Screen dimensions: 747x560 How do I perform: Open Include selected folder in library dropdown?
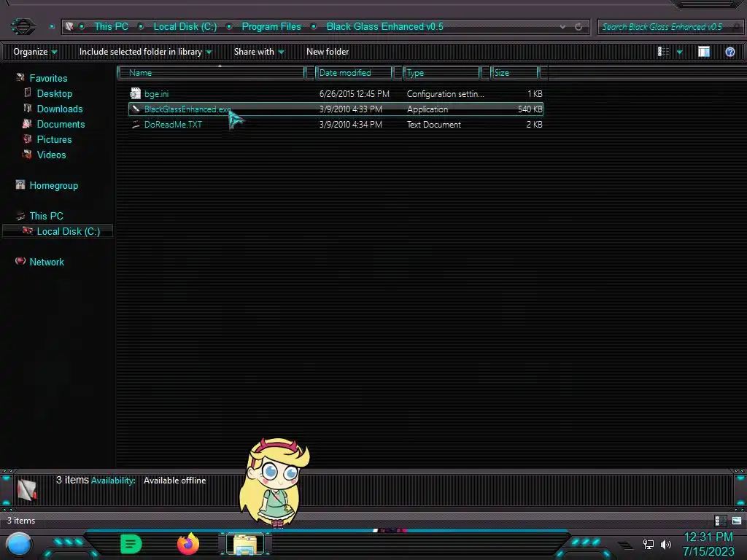145,52
